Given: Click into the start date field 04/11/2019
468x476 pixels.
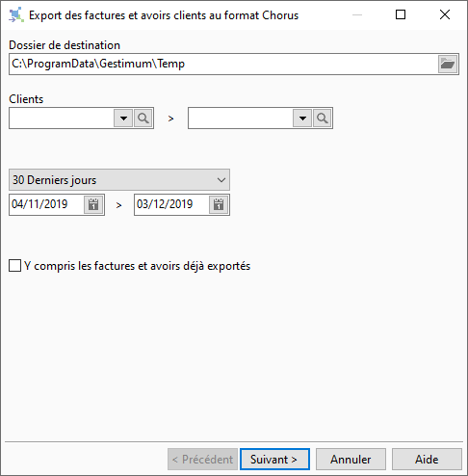Looking at the screenshot, I should pos(47,204).
